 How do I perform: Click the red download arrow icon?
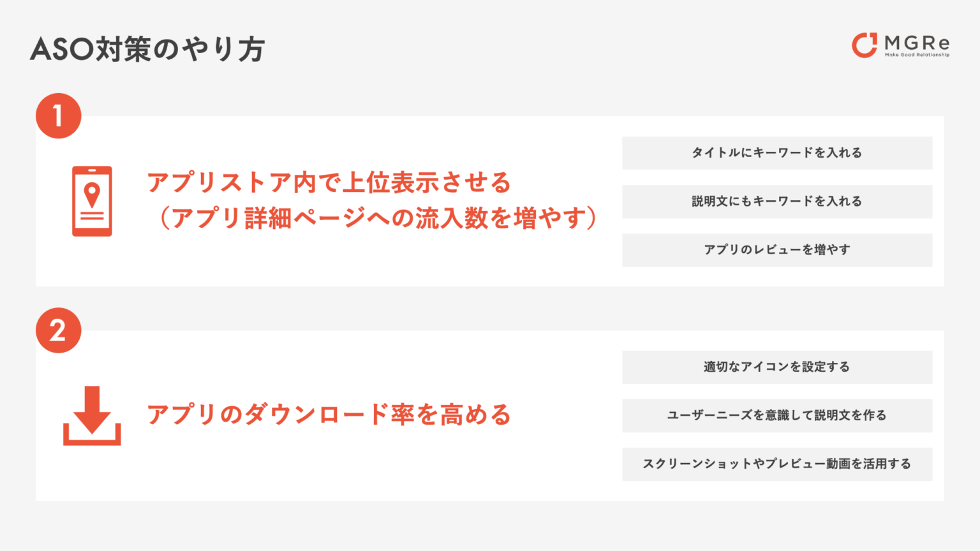(x=92, y=415)
